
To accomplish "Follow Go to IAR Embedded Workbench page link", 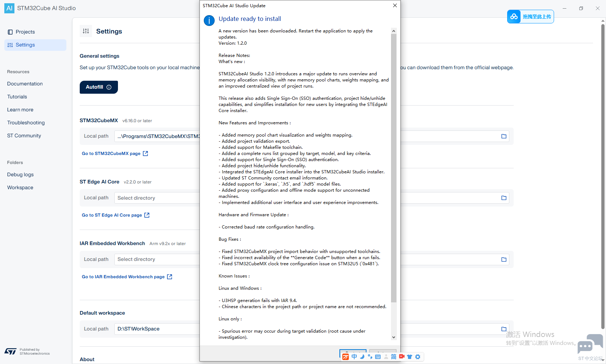I will coord(127,277).
